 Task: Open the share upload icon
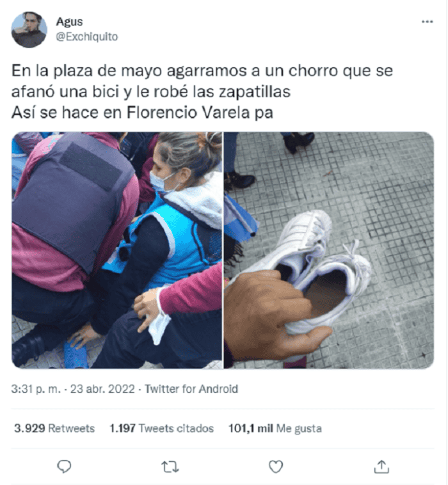point(381,466)
